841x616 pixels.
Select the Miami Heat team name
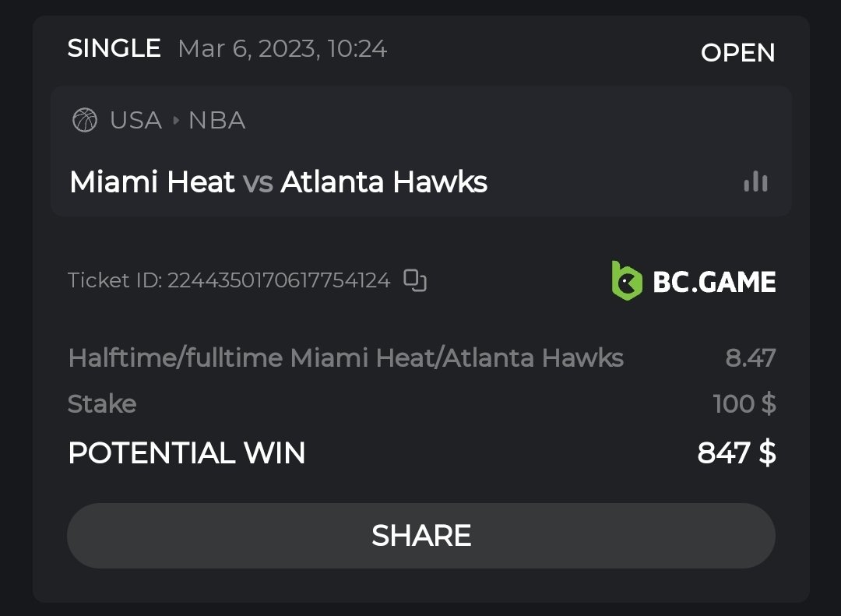coord(152,182)
